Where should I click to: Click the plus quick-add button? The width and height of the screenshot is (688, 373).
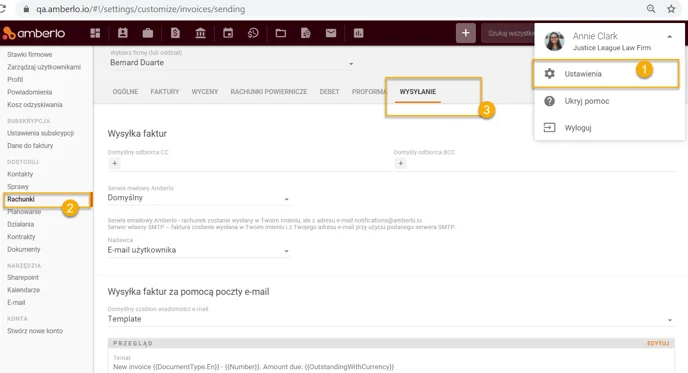tap(466, 33)
